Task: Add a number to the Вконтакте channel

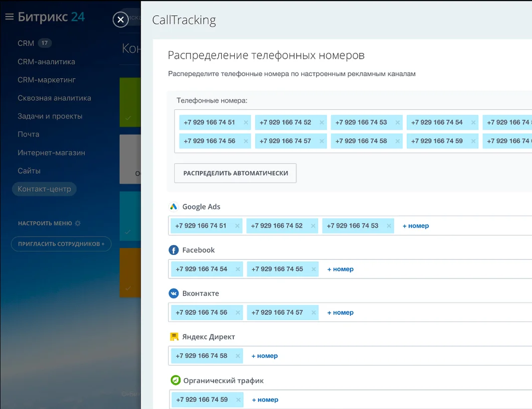Action: point(340,313)
